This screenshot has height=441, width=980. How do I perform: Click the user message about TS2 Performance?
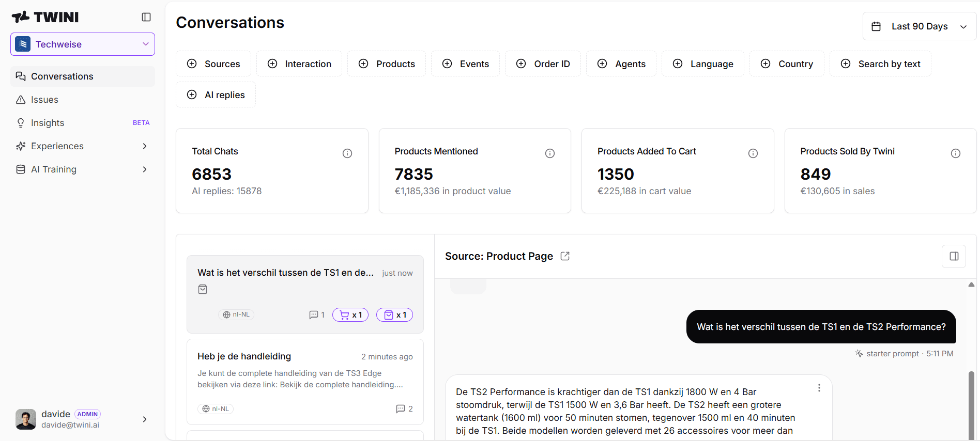click(821, 327)
